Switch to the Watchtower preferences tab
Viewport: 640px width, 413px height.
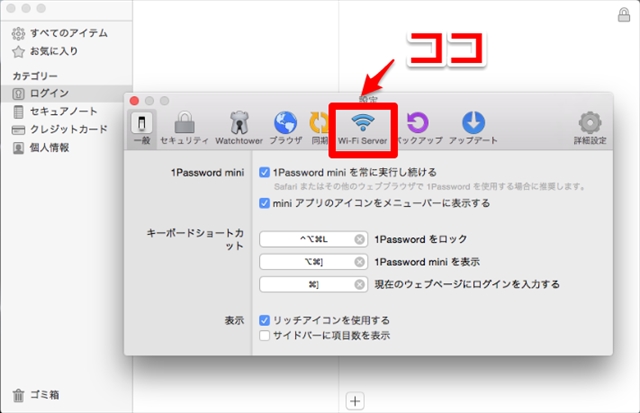pos(239,129)
